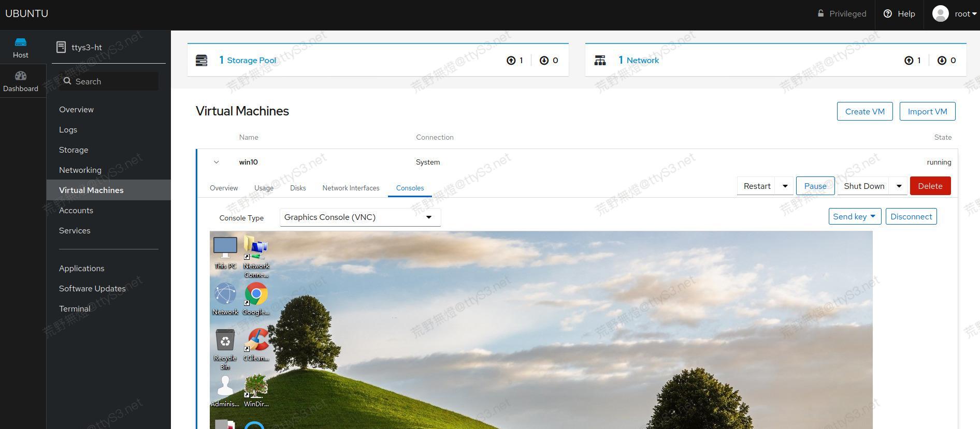Click the Help question mark icon

click(x=888, y=14)
